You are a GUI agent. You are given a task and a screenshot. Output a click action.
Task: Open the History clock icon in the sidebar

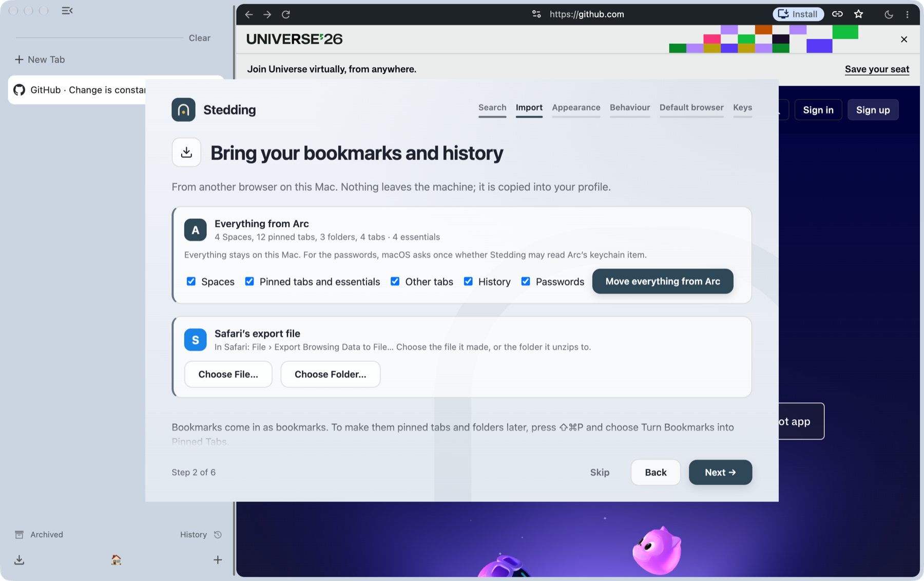(x=218, y=535)
